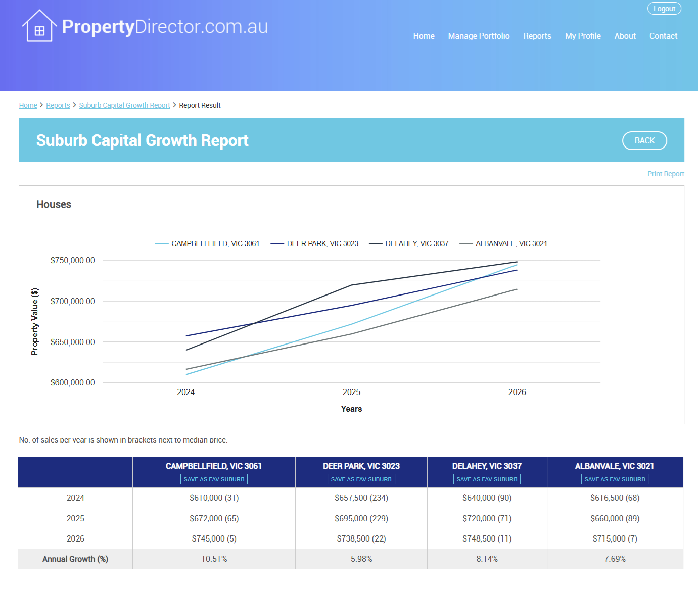Save Albanvale as favourite suburb
This screenshot has width=700, height=589.
pos(615,479)
